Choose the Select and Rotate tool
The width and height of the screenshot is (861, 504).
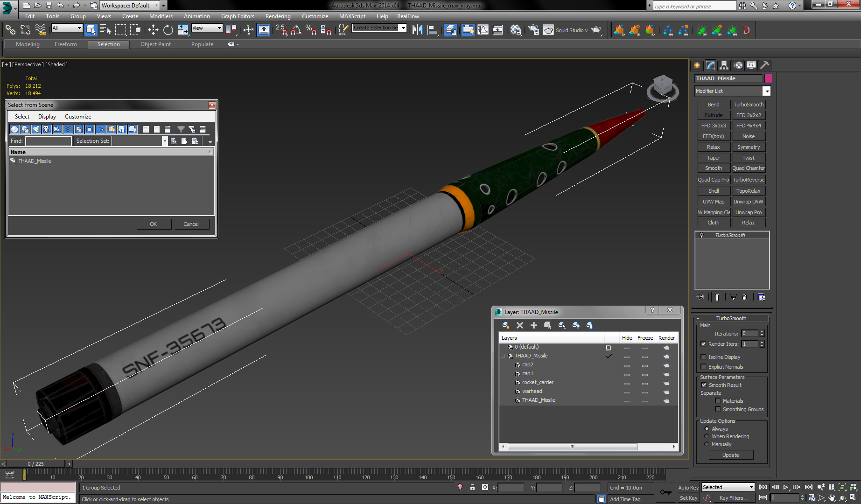pyautogui.click(x=168, y=30)
